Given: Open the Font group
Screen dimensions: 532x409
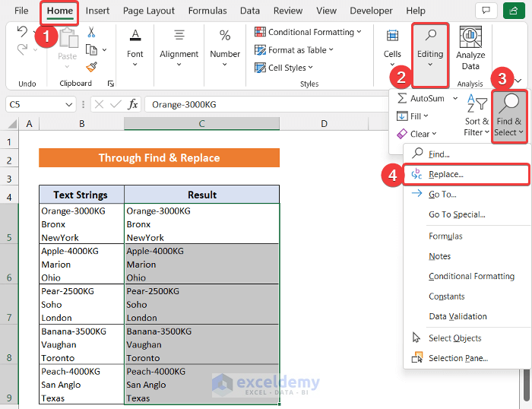Looking at the screenshot, I should (135, 48).
